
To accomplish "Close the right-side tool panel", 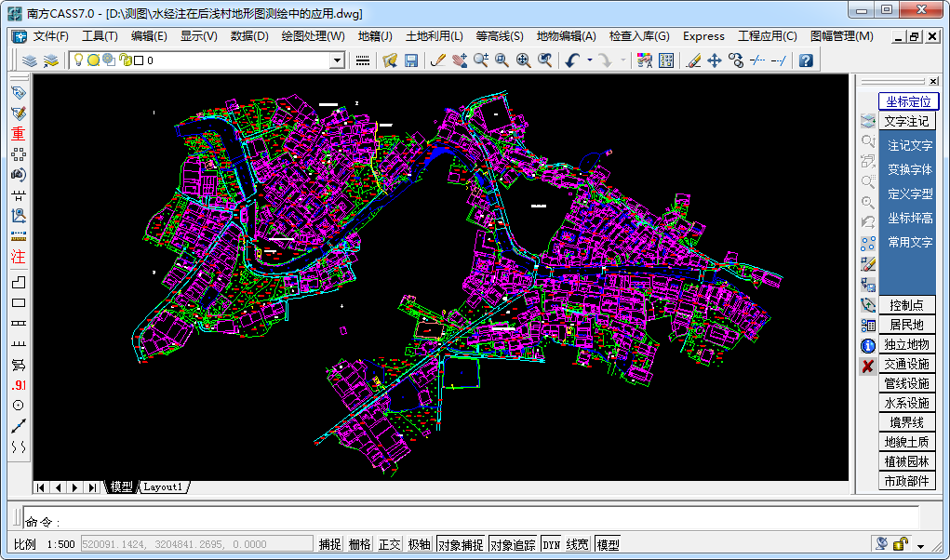I will 933,81.
